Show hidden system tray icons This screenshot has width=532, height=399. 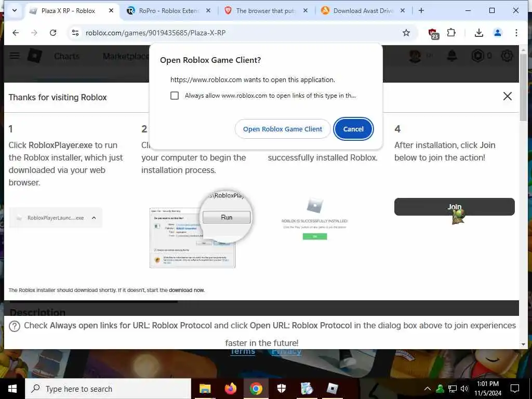point(428,389)
